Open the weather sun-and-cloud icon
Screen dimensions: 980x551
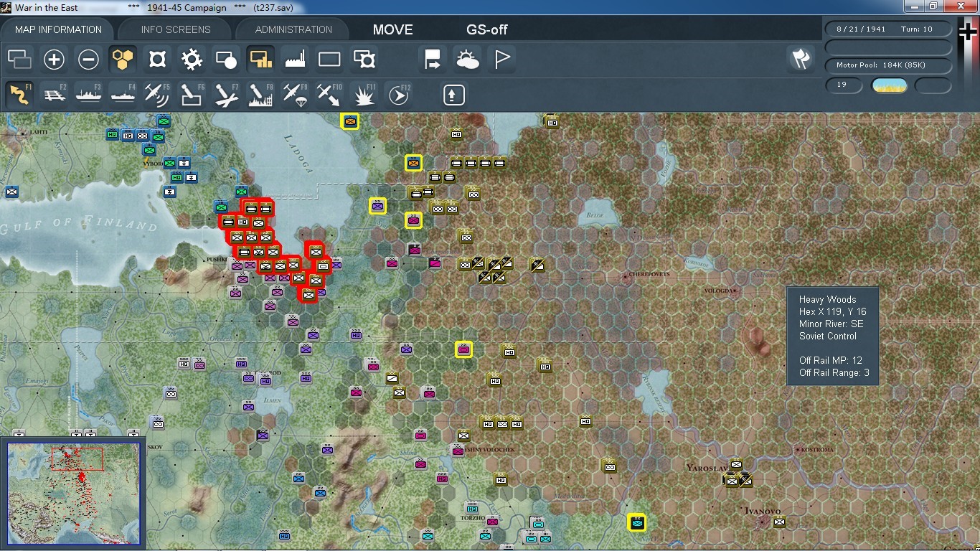467,60
